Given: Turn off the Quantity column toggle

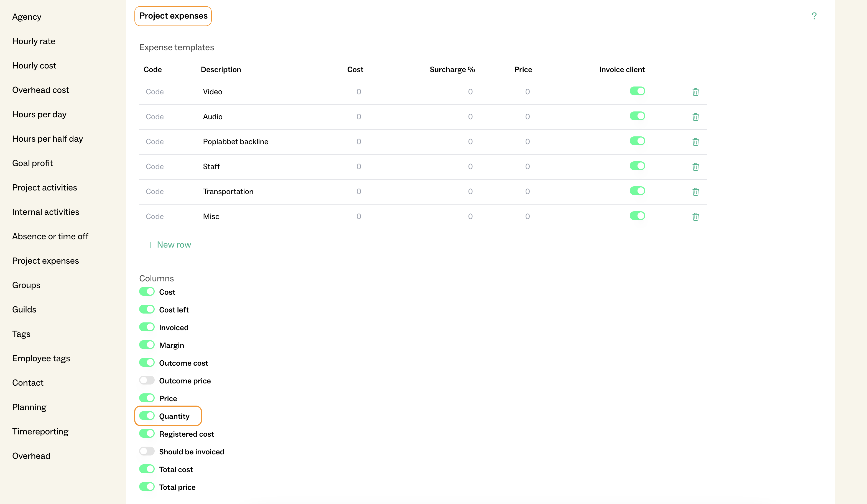Looking at the screenshot, I should (x=147, y=416).
